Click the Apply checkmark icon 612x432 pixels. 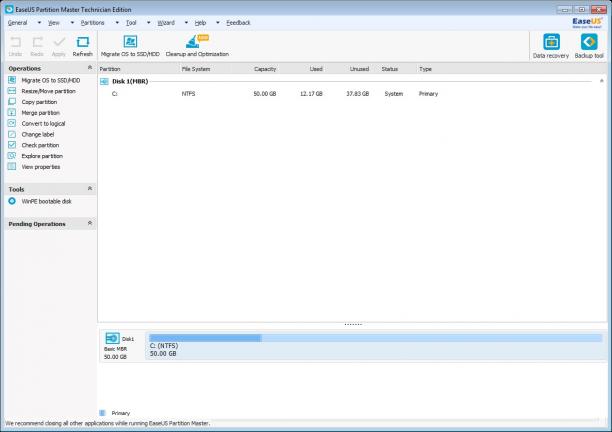[x=59, y=42]
